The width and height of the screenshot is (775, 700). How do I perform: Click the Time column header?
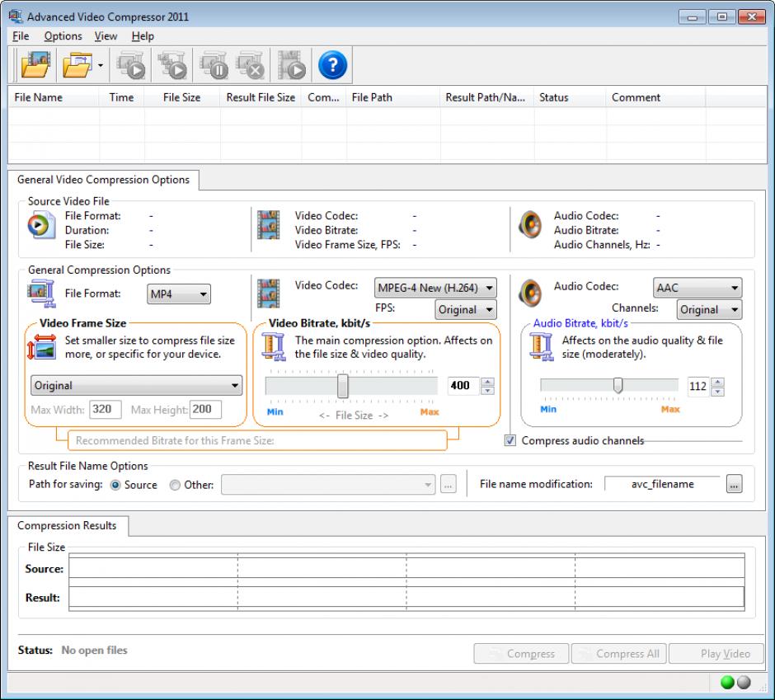pyautogui.click(x=121, y=97)
